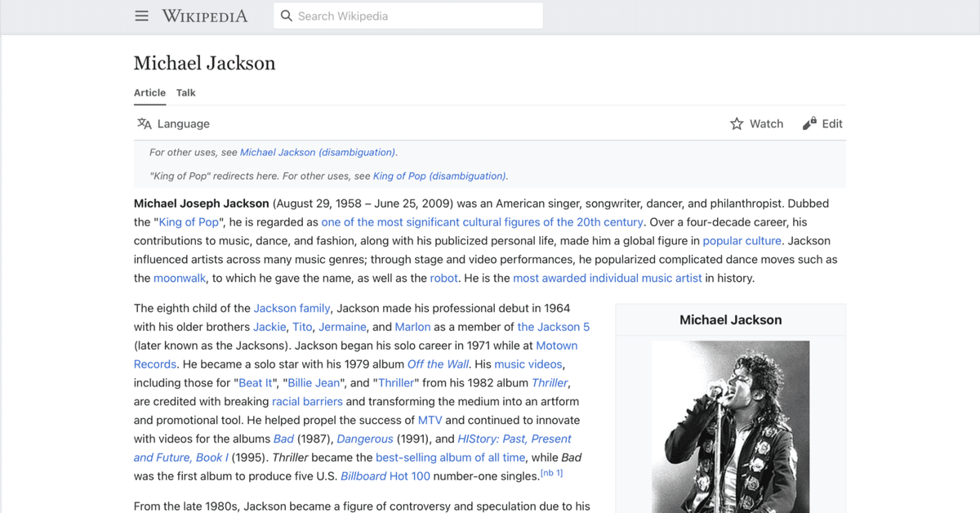Follow the Off the Wall album link

pos(438,364)
